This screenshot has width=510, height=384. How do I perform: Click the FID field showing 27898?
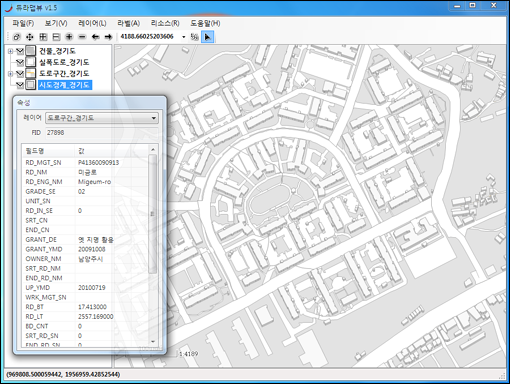pos(102,133)
